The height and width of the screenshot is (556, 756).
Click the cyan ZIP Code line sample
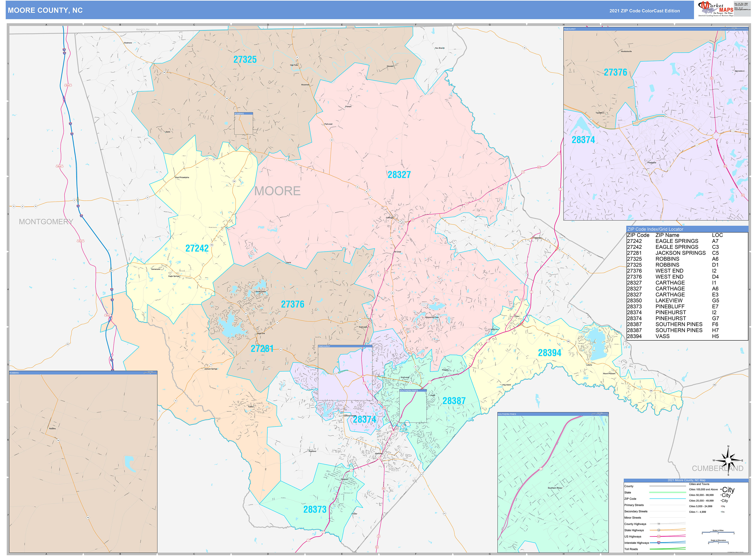[668, 499]
